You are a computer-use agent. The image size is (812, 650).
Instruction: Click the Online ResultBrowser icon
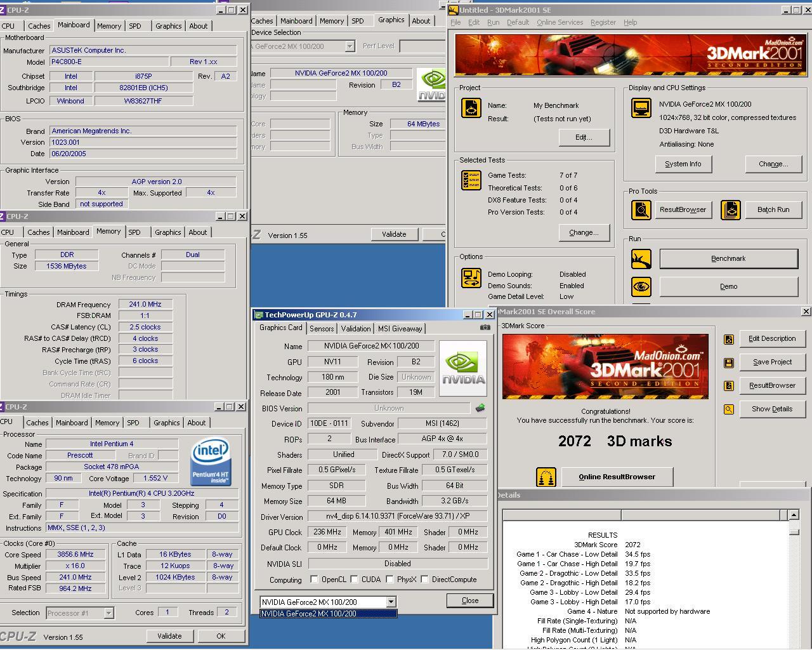[546, 477]
